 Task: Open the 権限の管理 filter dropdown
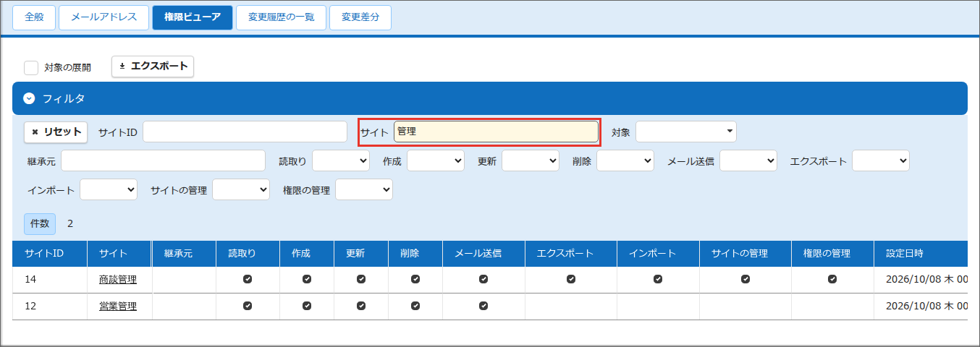click(x=364, y=189)
